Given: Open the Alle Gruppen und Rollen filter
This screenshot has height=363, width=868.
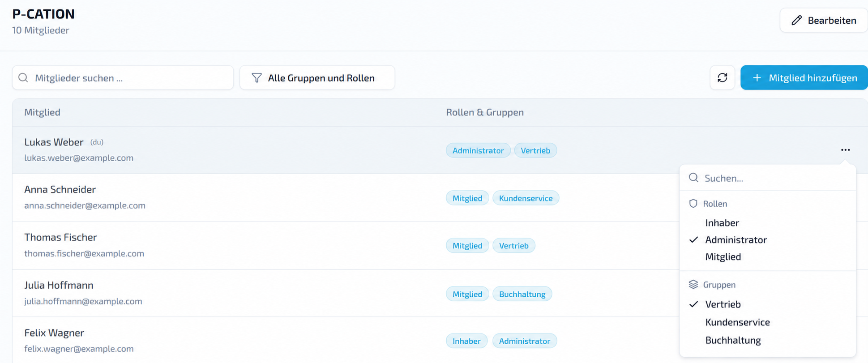Looking at the screenshot, I should pyautogui.click(x=317, y=78).
